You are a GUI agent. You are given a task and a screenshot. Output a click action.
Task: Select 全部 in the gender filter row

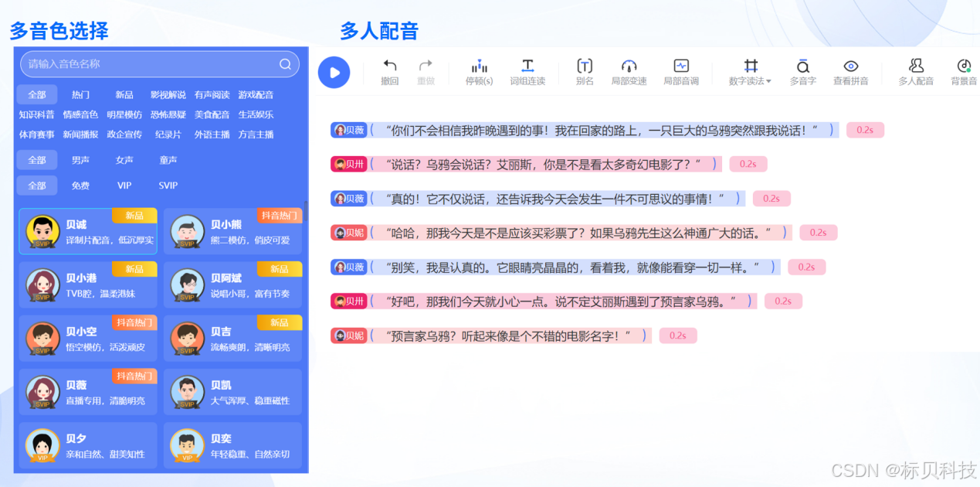[37, 160]
